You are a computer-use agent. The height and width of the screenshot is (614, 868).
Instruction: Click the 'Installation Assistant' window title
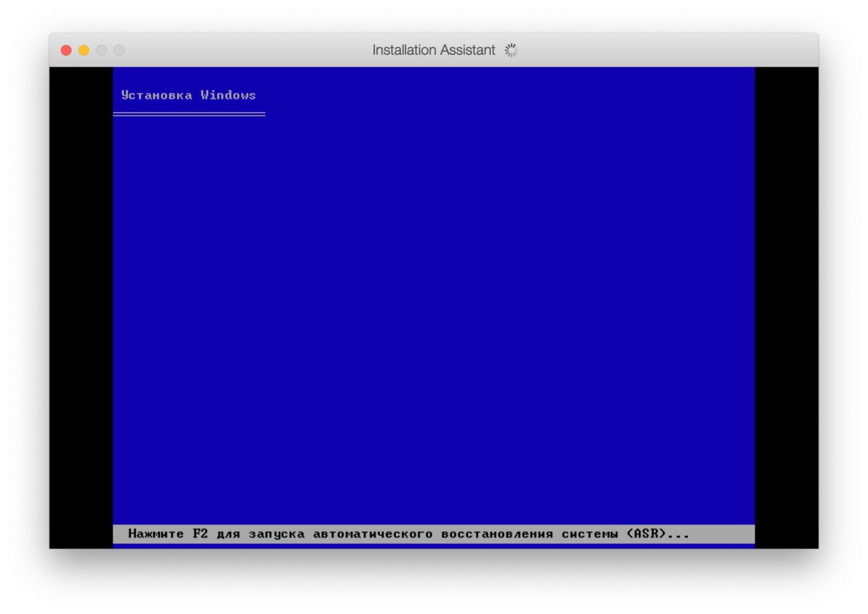pyautogui.click(x=434, y=50)
